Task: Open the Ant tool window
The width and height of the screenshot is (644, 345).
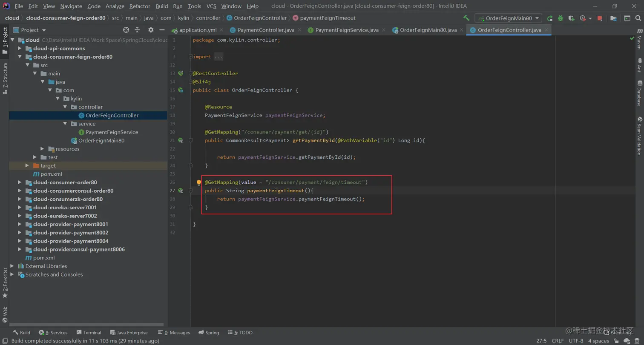Action: [639, 66]
